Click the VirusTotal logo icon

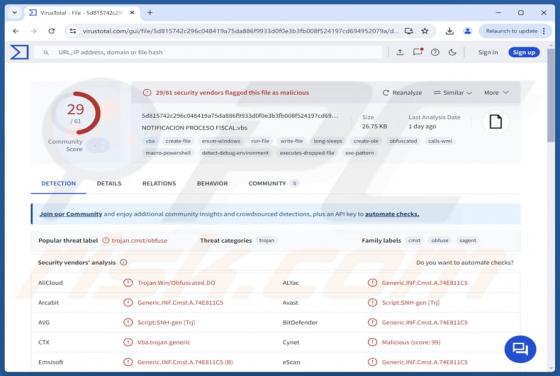tap(19, 52)
